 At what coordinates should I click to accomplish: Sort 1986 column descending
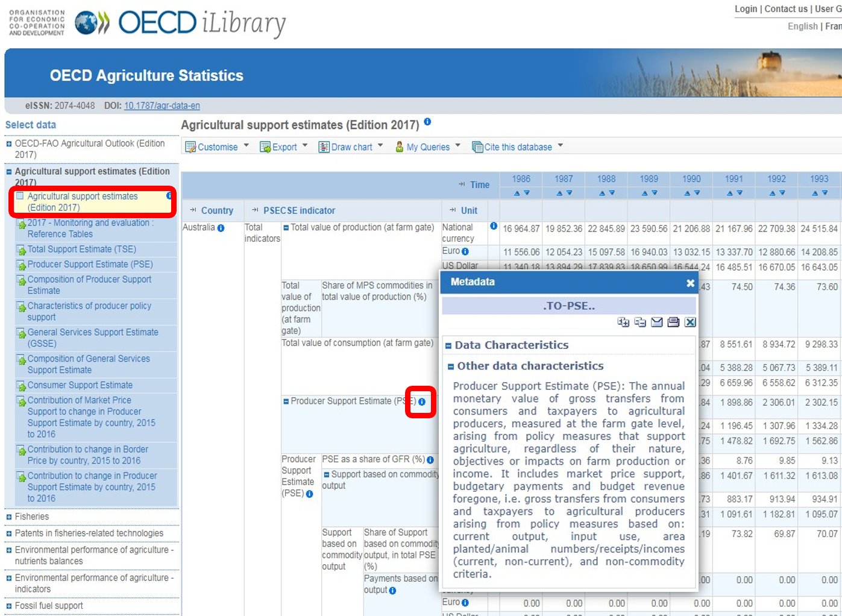(527, 193)
